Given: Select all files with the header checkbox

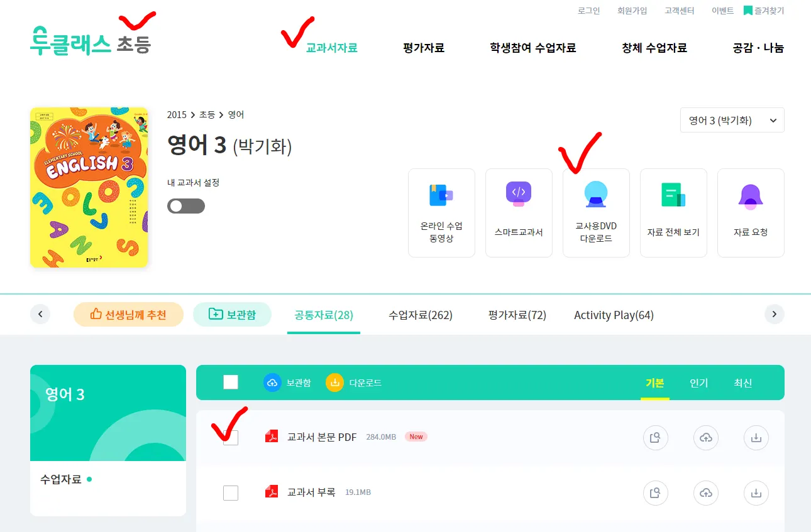Looking at the screenshot, I should 230,381.
